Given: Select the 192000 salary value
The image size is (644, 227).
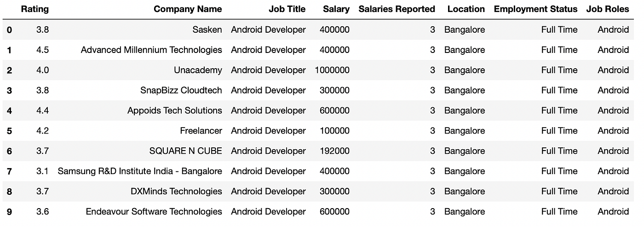Looking at the screenshot, I should (335, 151).
